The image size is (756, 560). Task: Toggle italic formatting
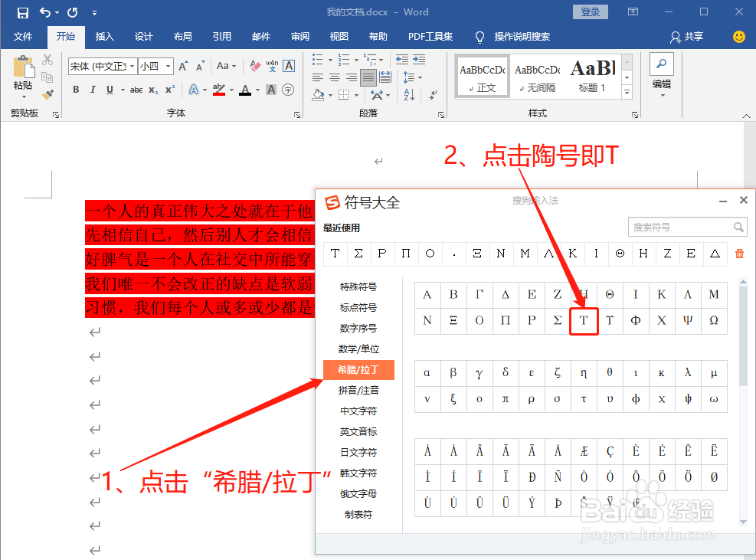tap(93, 90)
